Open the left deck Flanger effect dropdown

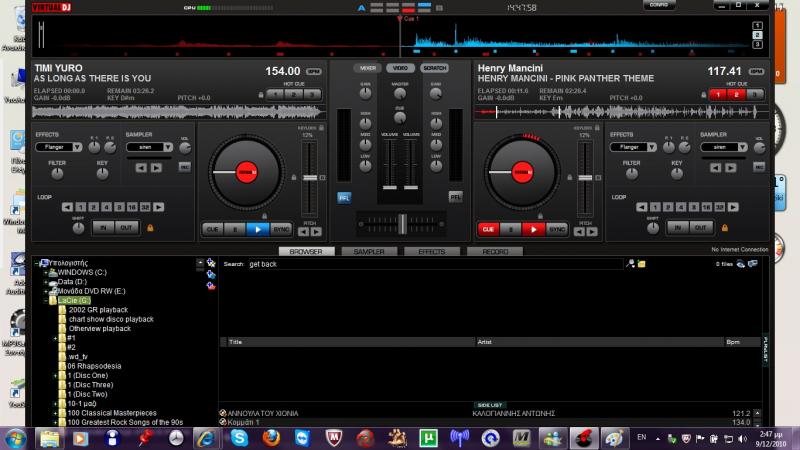point(77,147)
